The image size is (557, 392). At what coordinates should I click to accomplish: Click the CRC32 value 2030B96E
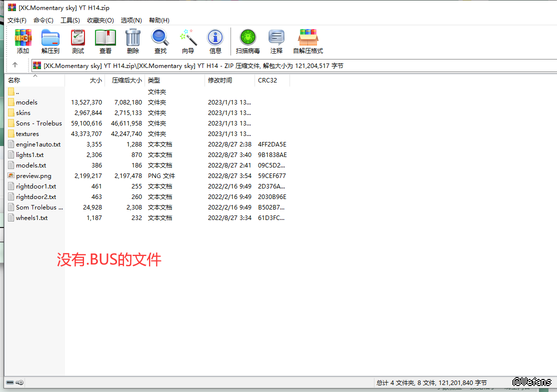[272, 196]
